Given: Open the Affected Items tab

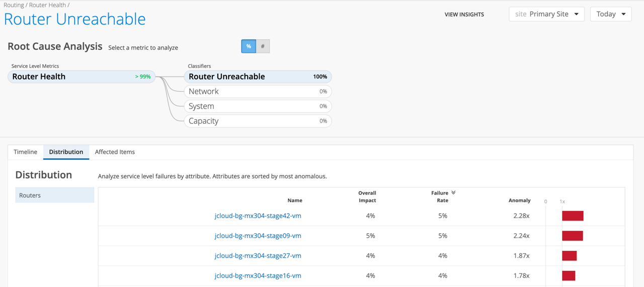Looking at the screenshot, I should [115, 152].
